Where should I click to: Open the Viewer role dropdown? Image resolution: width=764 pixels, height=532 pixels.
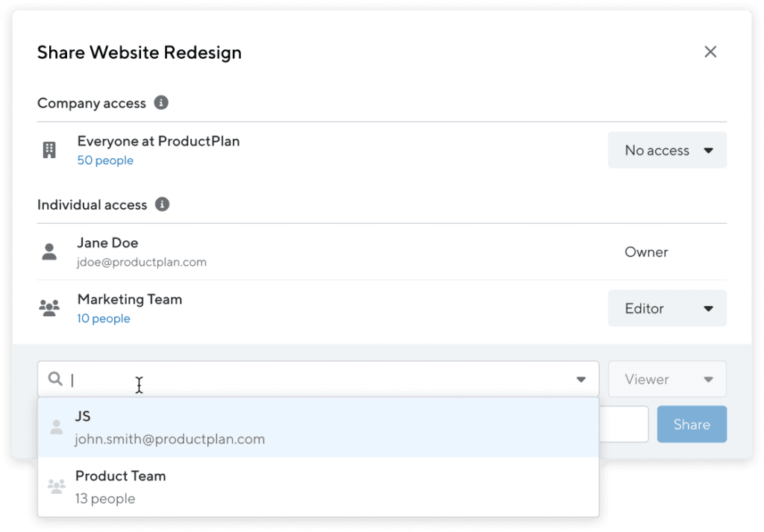[x=667, y=379]
